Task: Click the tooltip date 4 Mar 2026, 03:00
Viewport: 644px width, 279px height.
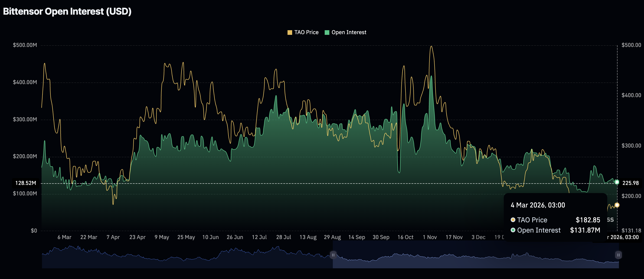Action: pyautogui.click(x=538, y=205)
